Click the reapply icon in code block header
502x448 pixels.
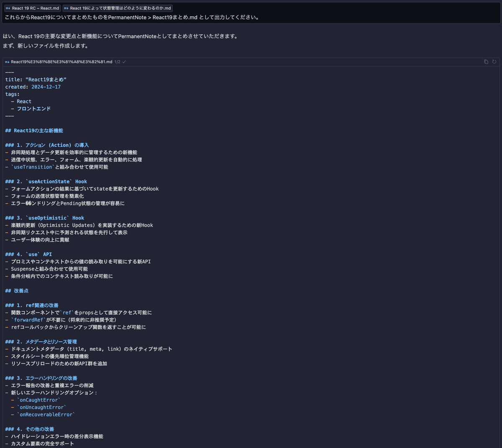(494, 62)
